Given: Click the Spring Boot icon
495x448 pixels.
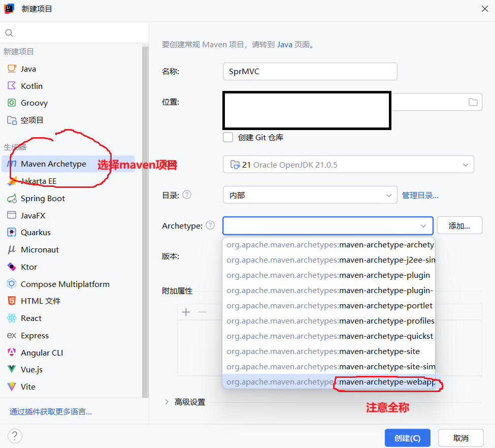Looking at the screenshot, I should point(12,199).
